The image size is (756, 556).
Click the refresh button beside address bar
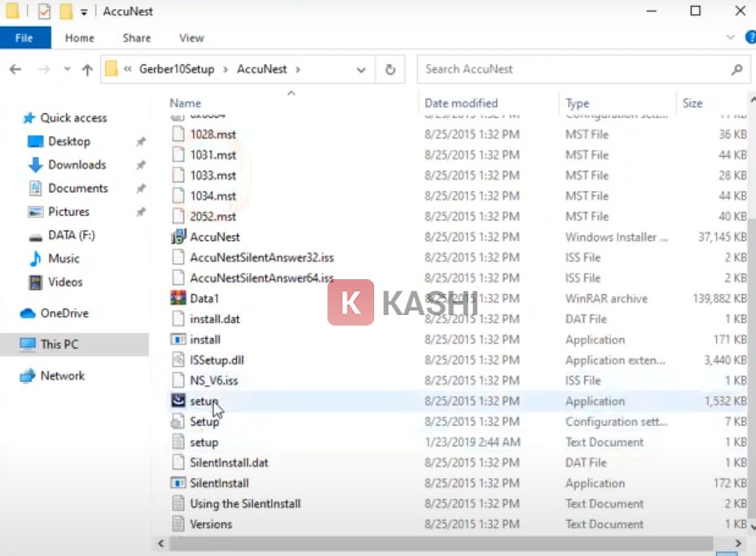(390, 69)
